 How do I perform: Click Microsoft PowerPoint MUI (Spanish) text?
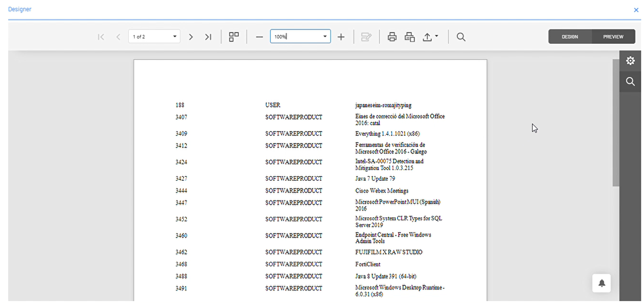(398, 205)
